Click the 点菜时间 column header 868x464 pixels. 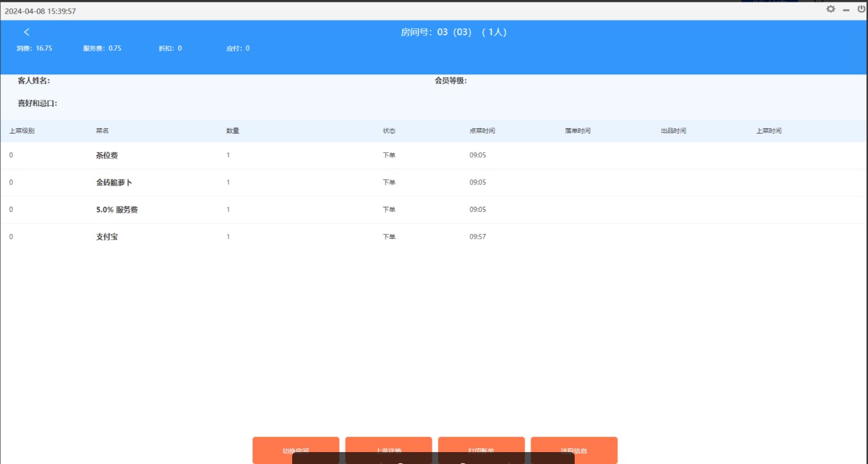[x=482, y=131]
